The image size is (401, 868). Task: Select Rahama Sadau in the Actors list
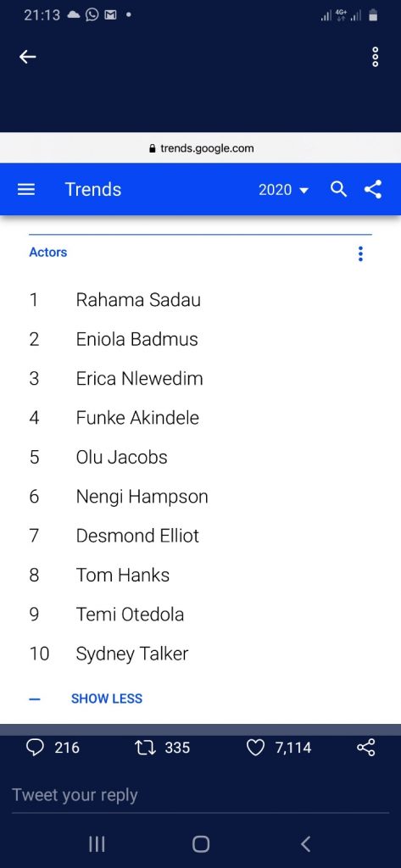pos(138,300)
